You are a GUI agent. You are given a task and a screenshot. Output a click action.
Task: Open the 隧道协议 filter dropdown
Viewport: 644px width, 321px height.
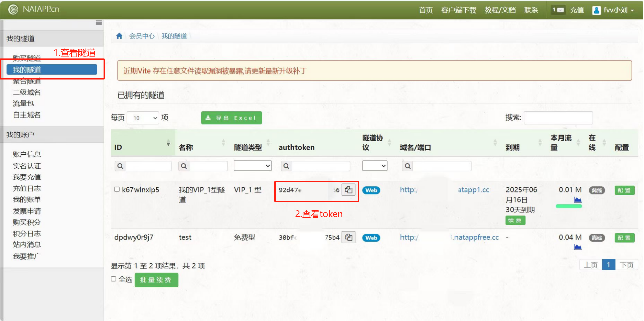coord(375,166)
